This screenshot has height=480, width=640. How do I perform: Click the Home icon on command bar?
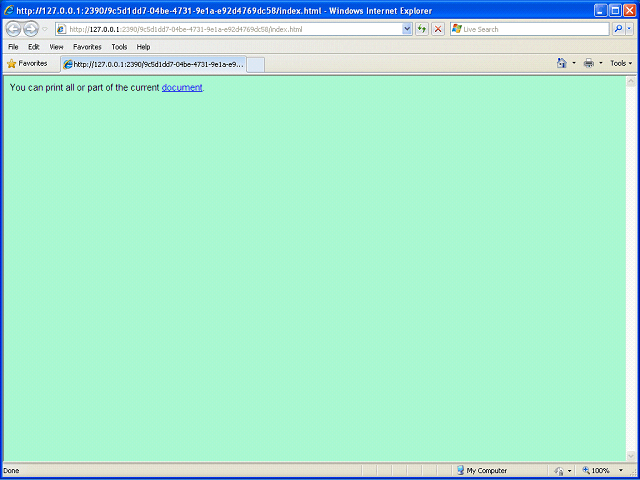[562, 63]
